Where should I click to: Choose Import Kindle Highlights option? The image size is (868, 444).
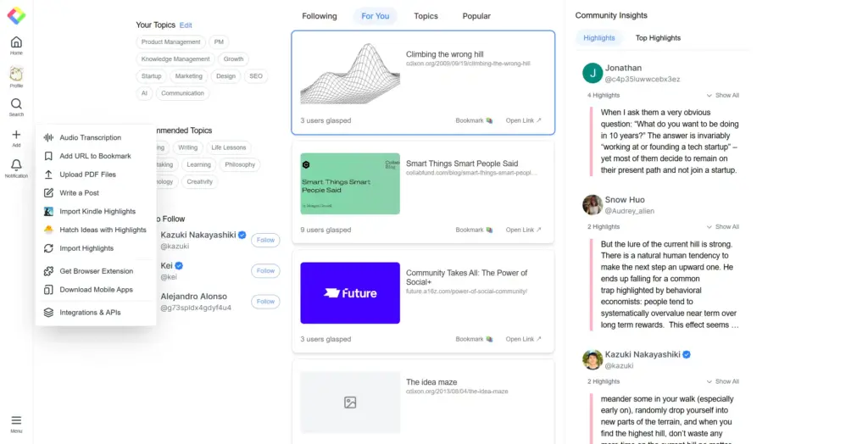click(x=97, y=212)
